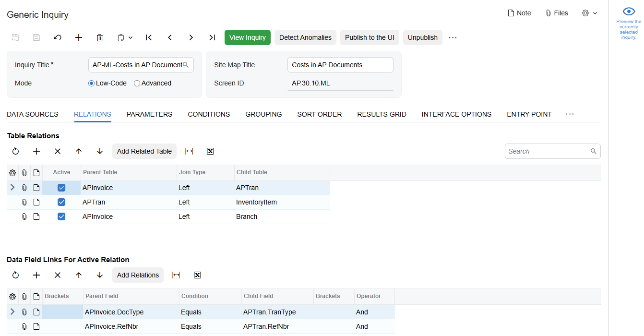Viewport: 644px width, 336px height.
Task: Move Data Field Links row up
Action: 79,275
